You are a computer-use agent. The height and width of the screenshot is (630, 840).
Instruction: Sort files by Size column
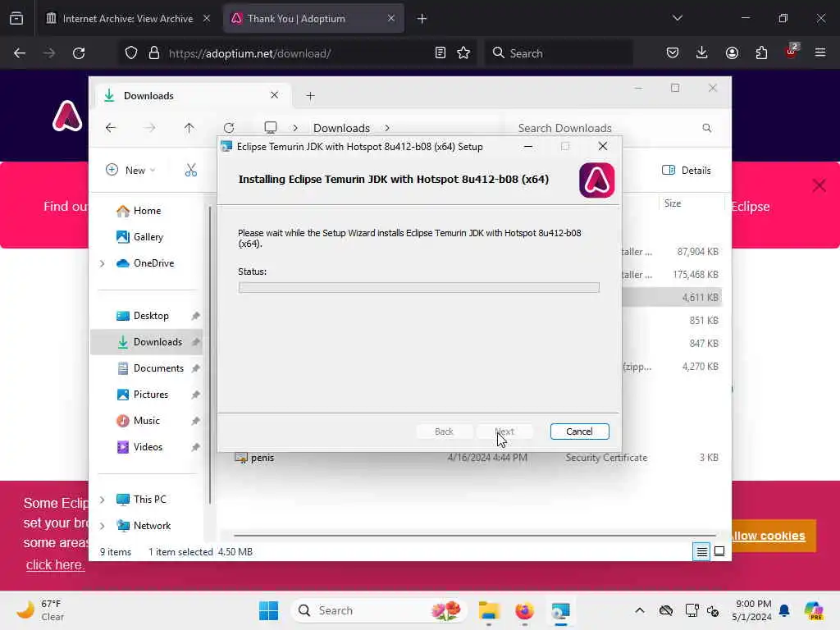(690, 203)
